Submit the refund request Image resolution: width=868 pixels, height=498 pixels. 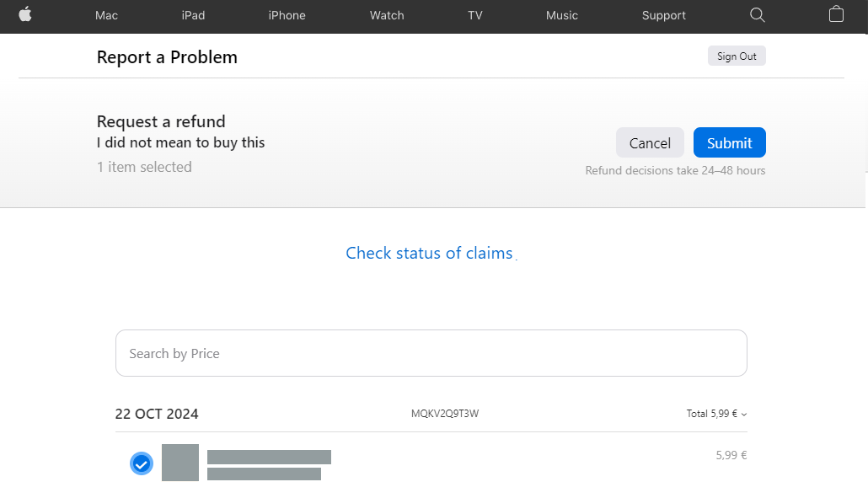click(729, 143)
